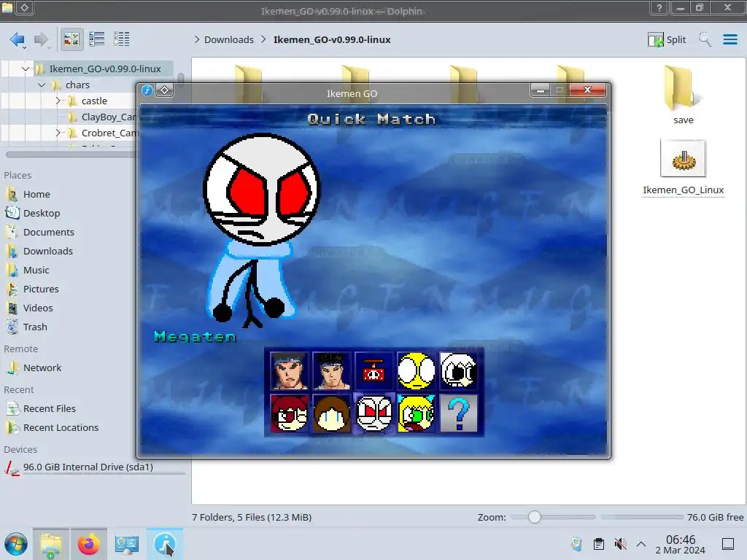The image size is (747, 560).
Task: Expand the castle tree folder
Action: (x=58, y=101)
